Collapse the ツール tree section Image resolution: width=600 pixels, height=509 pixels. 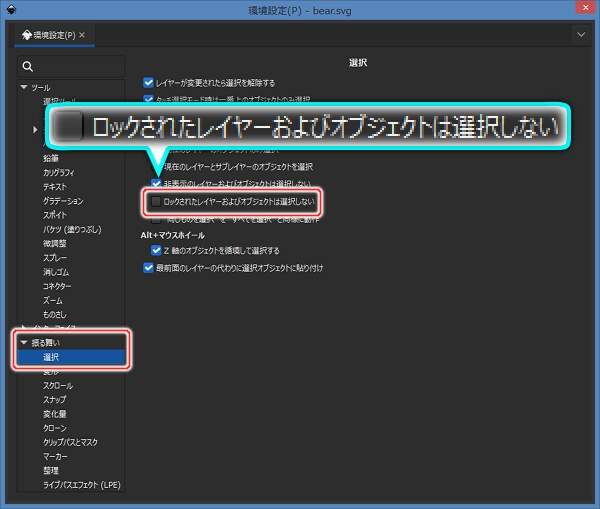pyautogui.click(x=24, y=87)
